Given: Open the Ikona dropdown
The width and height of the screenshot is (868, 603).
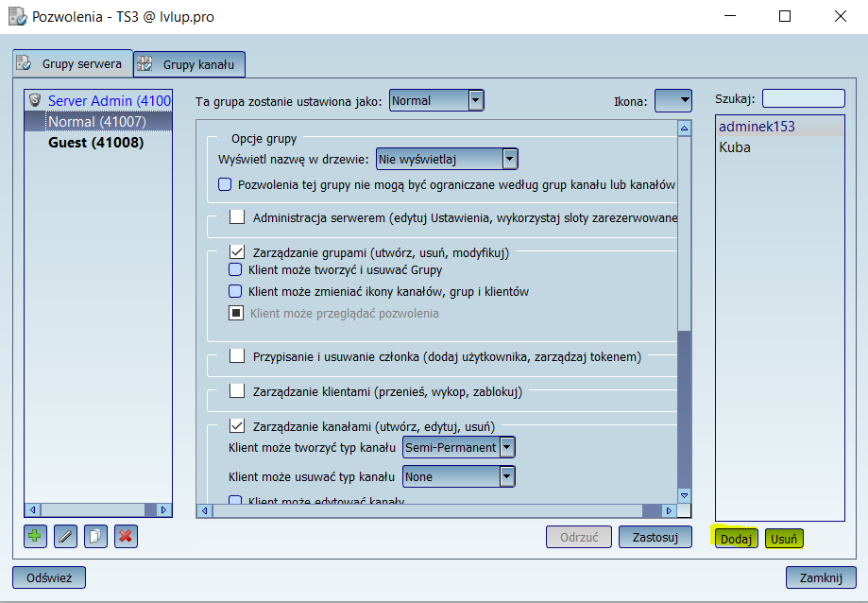Looking at the screenshot, I should tap(672, 100).
